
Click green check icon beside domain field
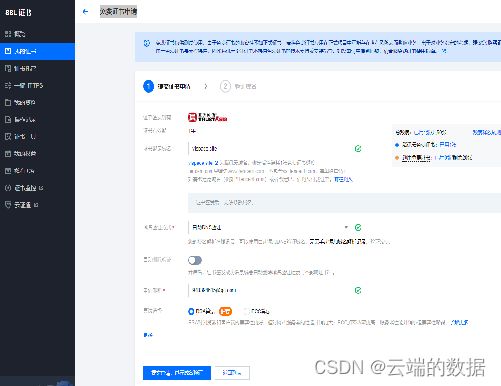(358, 149)
